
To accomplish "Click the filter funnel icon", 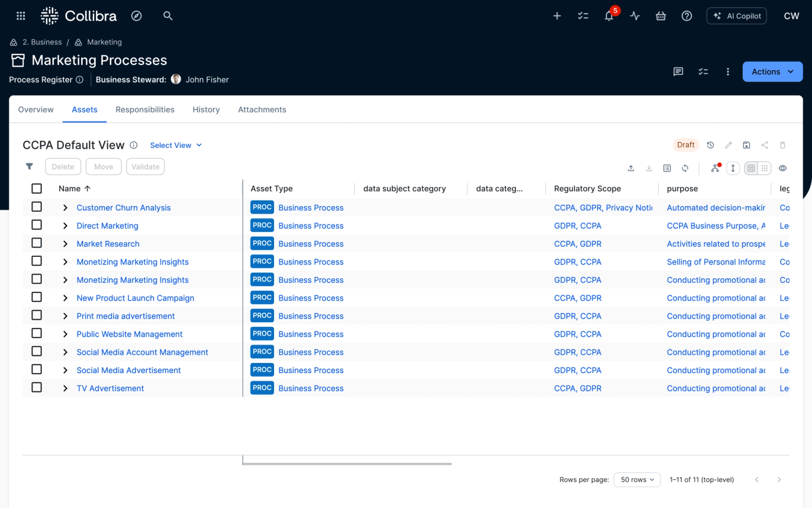I will [29, 167].
